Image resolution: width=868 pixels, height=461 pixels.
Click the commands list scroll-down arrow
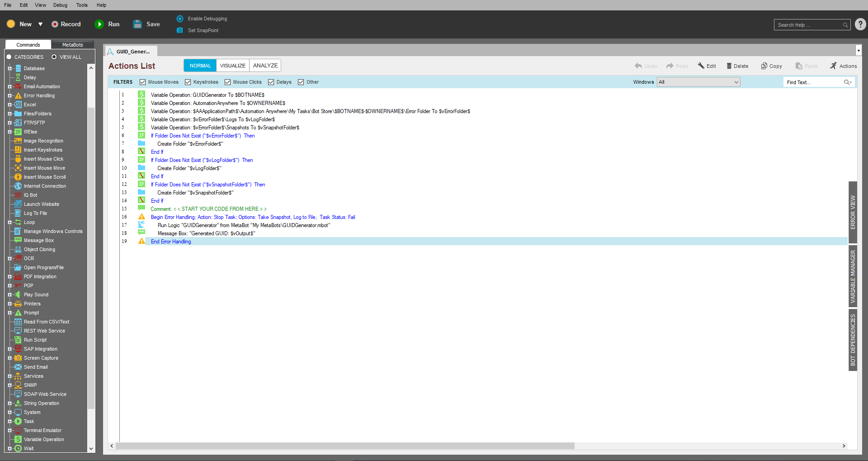tap(91, 449)
